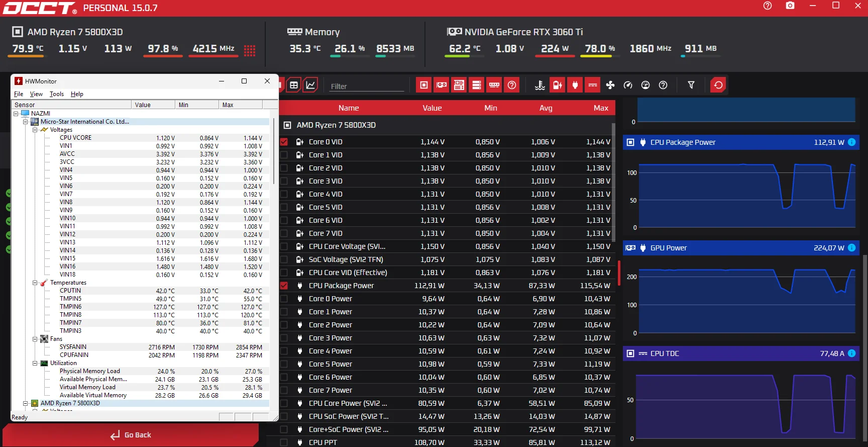Screen dimensions: 868x447
Task: Click the CPU temperature bar under 79.9 °C
Action: click(28, 56)
